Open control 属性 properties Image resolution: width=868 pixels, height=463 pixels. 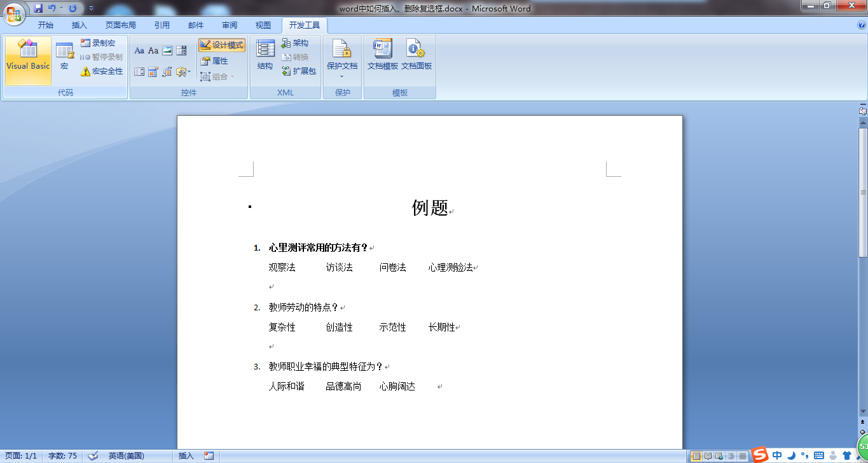214,61
